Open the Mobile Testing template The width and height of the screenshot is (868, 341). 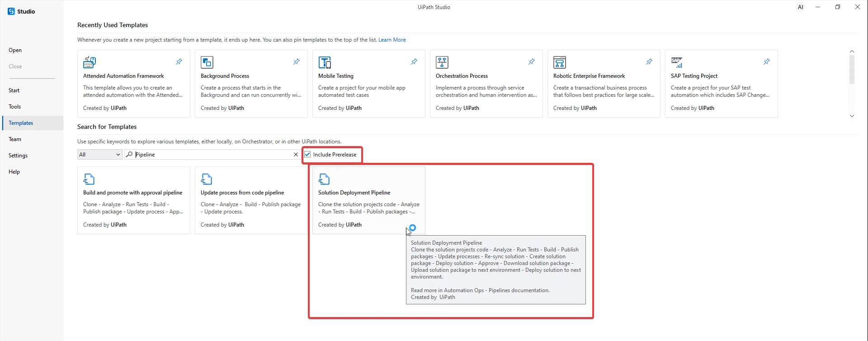pyautogui.click(x=369, y=84)
